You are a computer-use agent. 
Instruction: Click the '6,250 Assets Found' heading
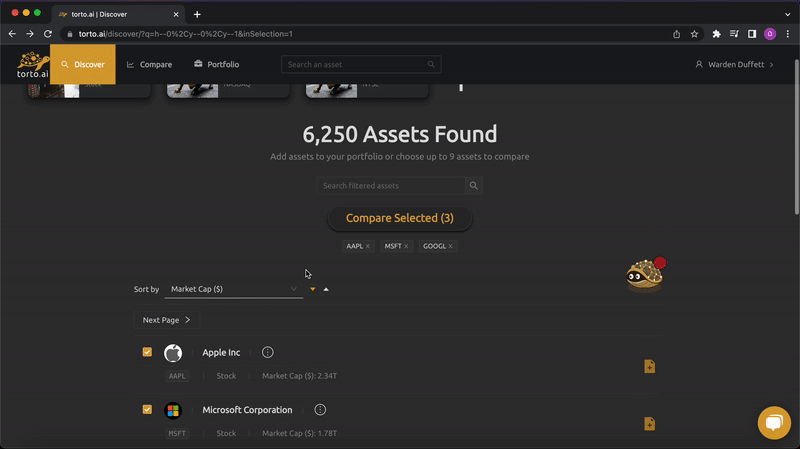pos(399,134)
